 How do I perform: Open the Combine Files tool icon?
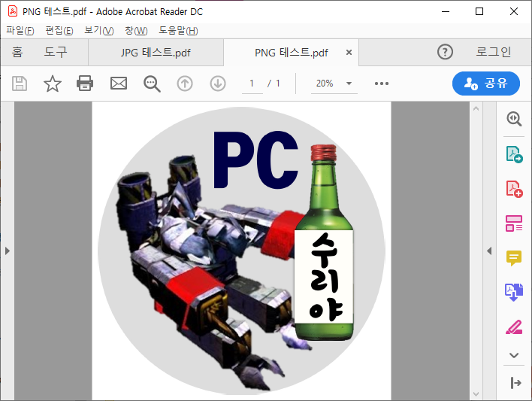click(514, 292)
